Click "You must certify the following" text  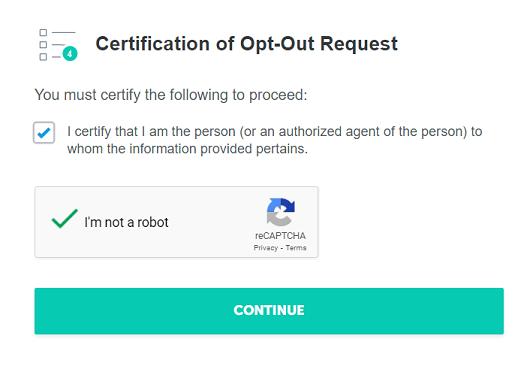point(171,95)
